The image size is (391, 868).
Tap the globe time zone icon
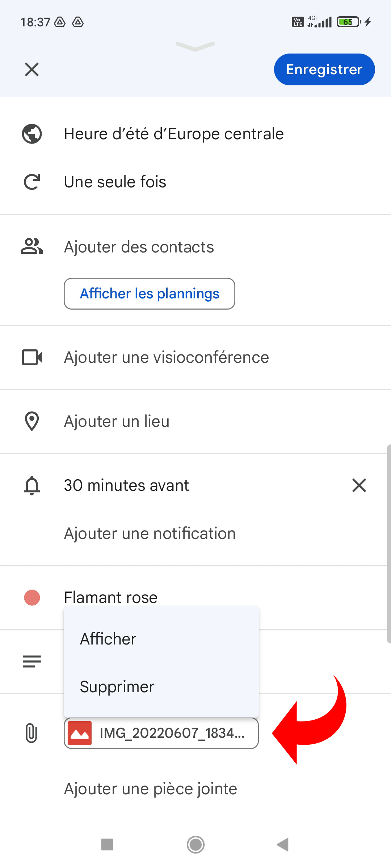coord(32,134)
